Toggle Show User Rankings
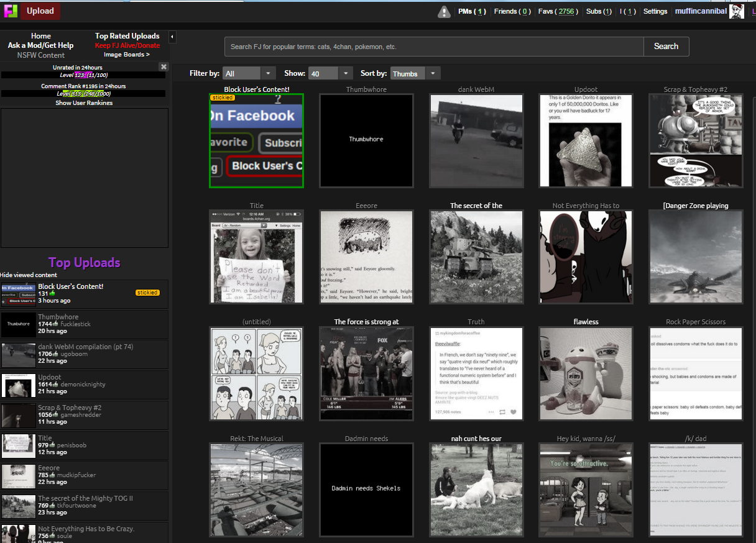The height and width of the screenshot is (543, 756). coord(84,103)
